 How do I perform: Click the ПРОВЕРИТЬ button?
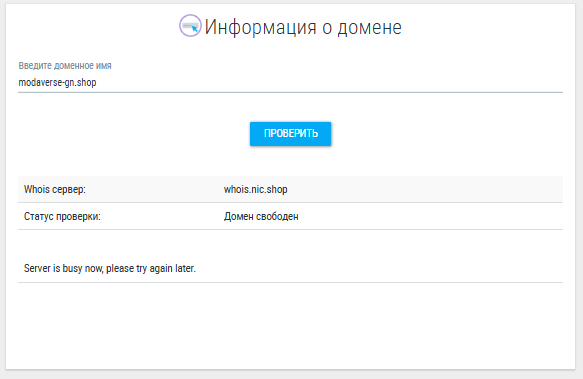point(290,134)
